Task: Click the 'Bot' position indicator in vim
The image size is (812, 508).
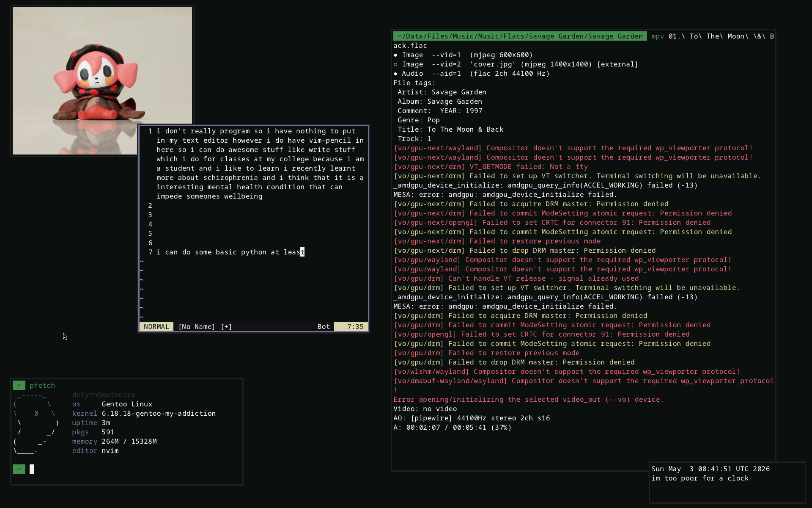Action: point(324,326)
